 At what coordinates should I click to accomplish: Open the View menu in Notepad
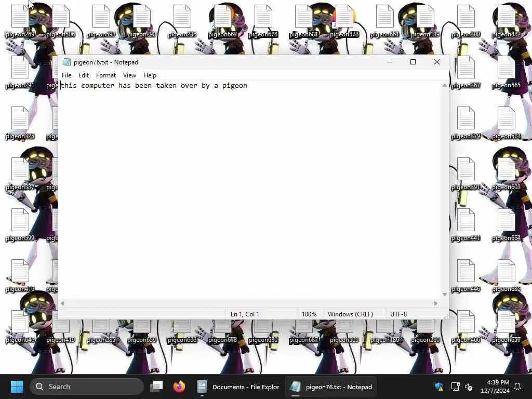click(129, 75)
